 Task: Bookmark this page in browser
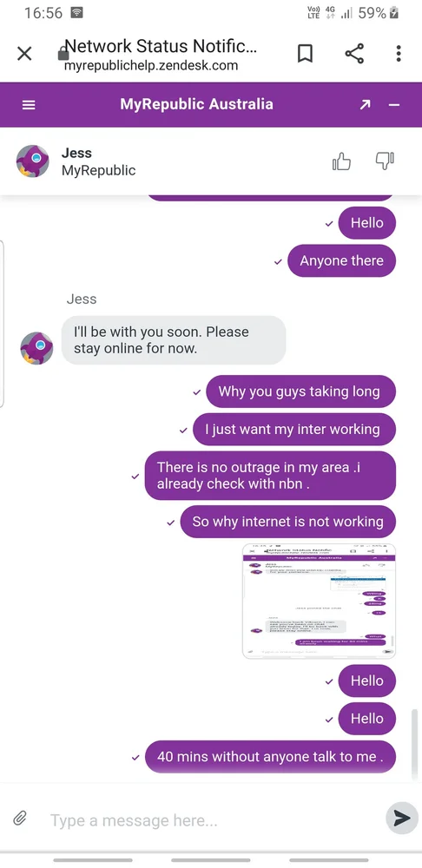(x=305, y=54)
